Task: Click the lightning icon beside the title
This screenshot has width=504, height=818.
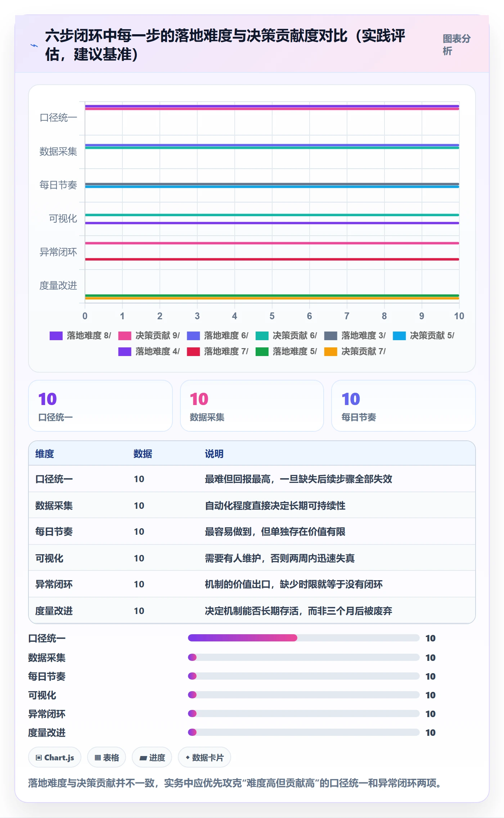Action: pyautogui.click(x=34, y=46)
